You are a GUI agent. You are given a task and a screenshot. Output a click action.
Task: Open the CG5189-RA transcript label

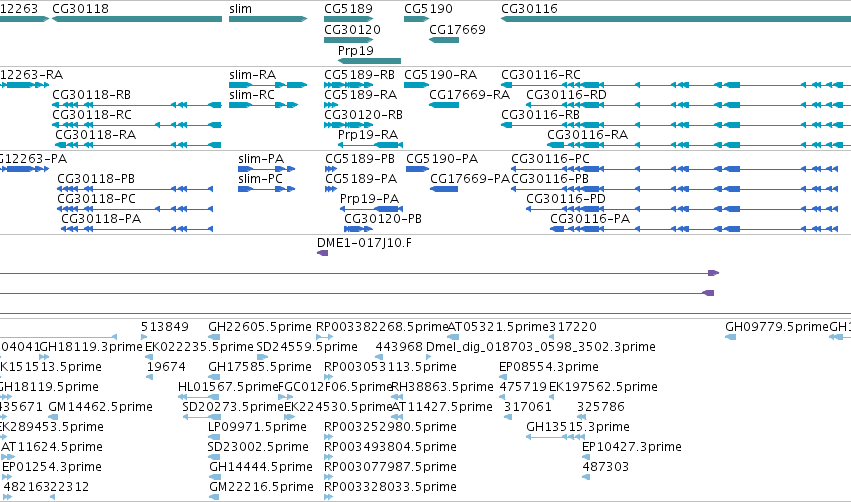360,94
